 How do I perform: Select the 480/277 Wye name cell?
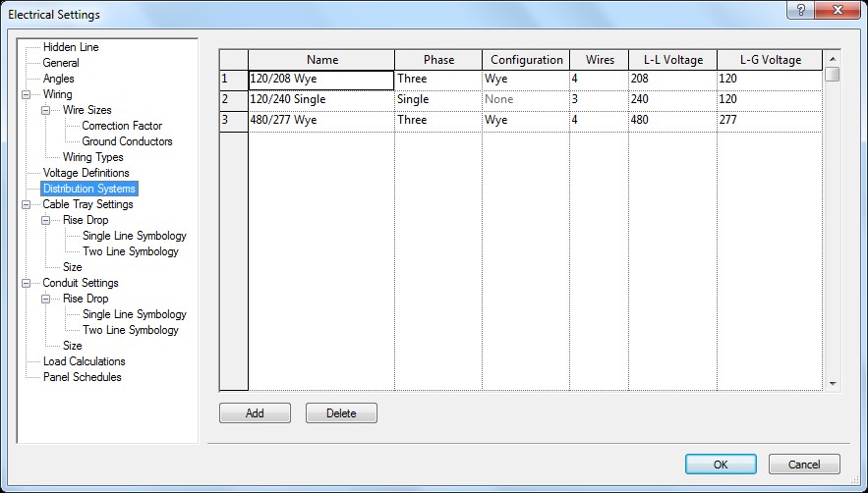coord(321,121)
